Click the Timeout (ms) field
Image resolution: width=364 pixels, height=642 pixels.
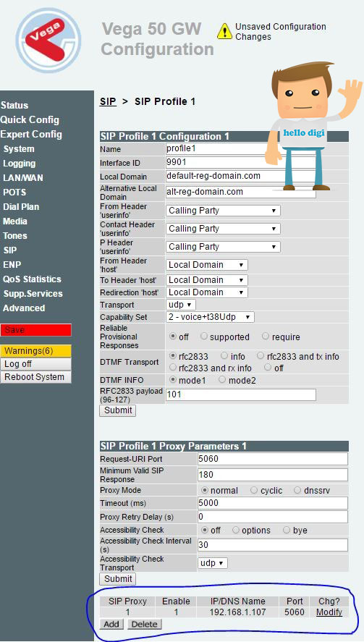273,503
